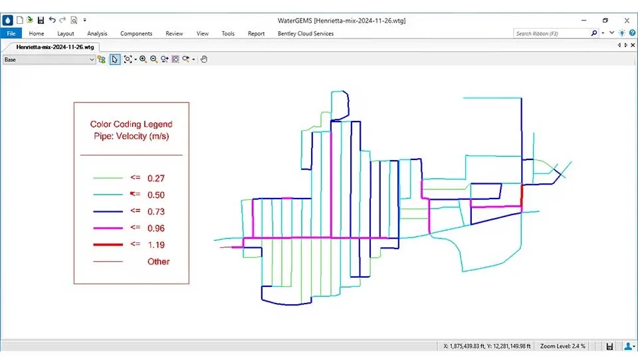Click the Save icon in quick access toolbar

pos(41,20)
